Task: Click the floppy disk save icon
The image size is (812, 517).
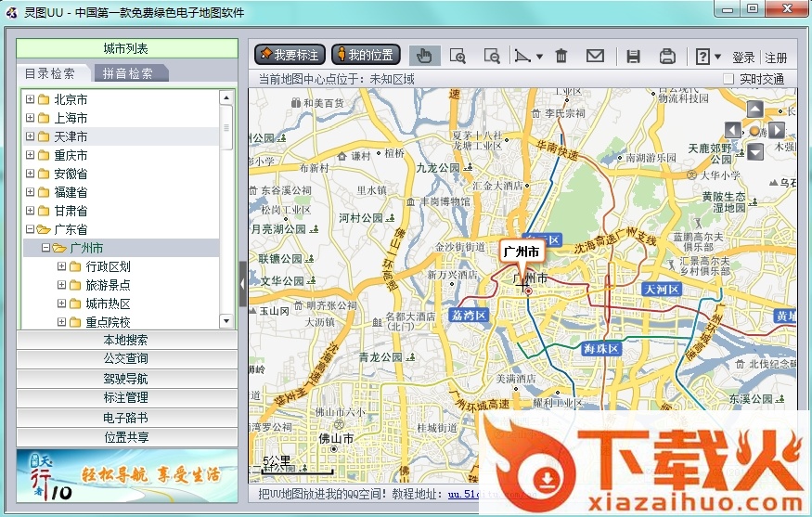Action: pos(633,56)
